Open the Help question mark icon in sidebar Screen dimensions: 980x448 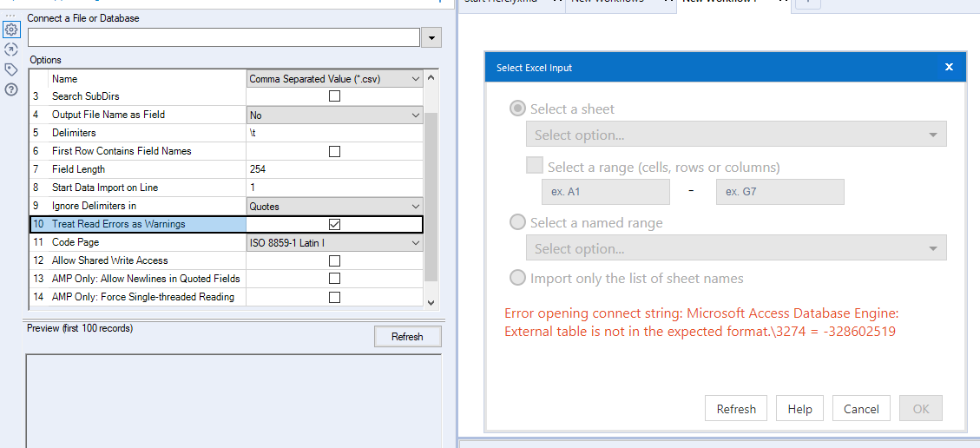pyautogui.click(x=11, y=89)
